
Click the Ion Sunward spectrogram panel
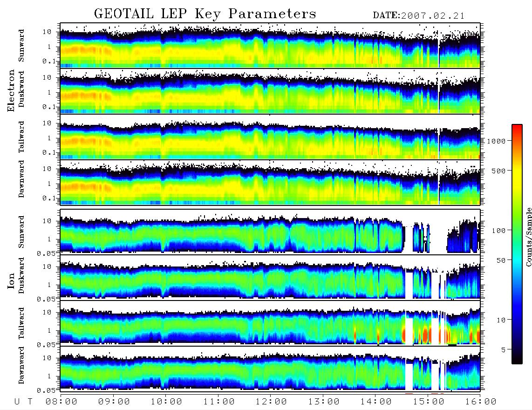coord(270,232)
